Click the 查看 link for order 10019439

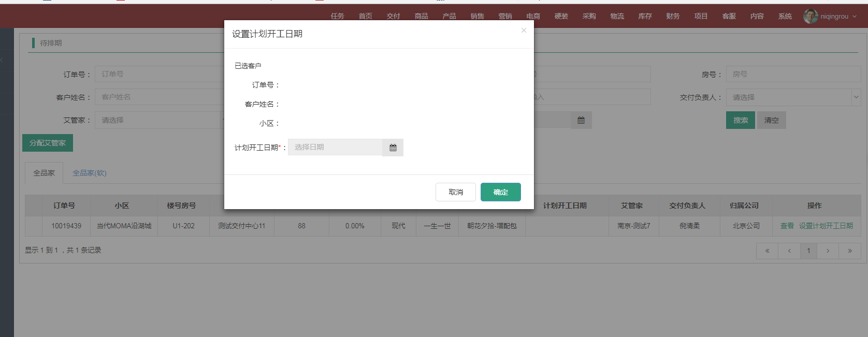pyautogui.click(x=787, y=226)
